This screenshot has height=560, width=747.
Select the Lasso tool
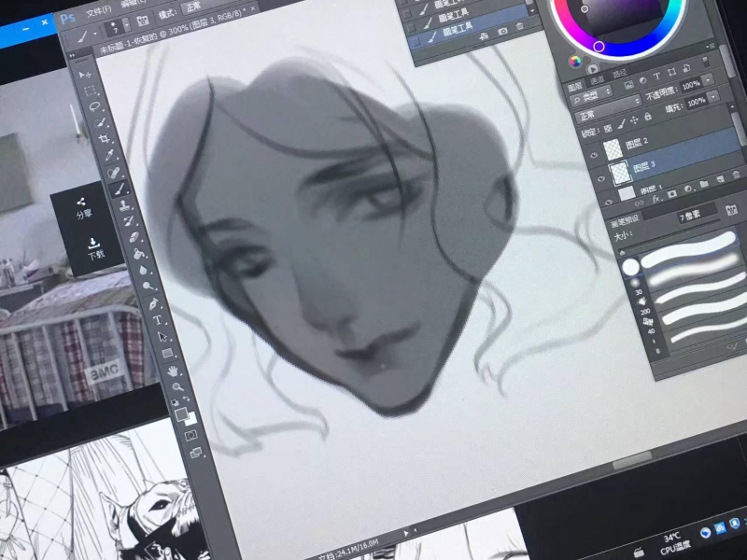(94, 106)
